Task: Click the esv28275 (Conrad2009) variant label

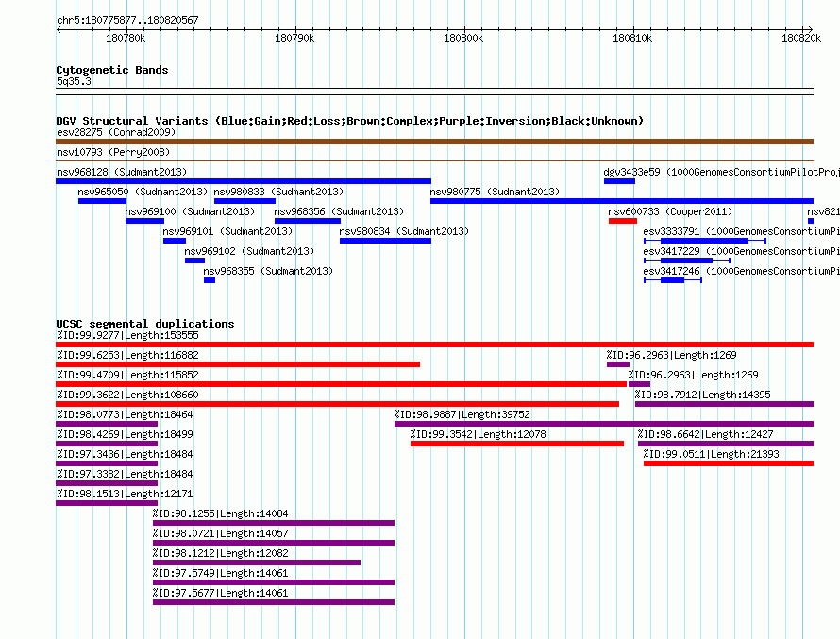Action: tap(116, 132)
